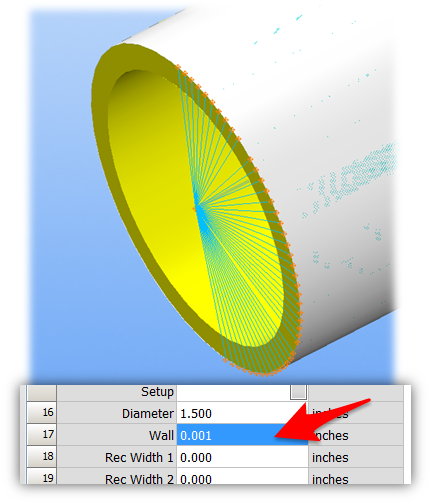Viewport: 431px width, 504px height.
Task: Select row header 19
Action: pos(41,476)
